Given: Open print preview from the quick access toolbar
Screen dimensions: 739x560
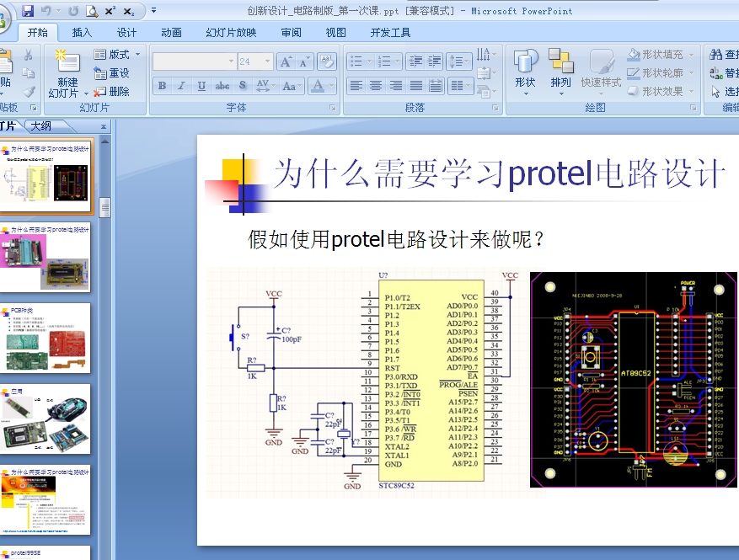Looking at the screenshot, I should (92, 11).
